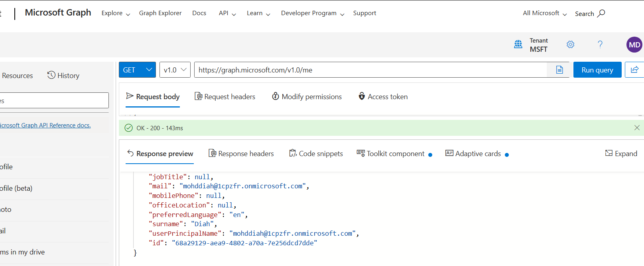Expand the Learn menu
644x266 pixels.
pos(258,13)
